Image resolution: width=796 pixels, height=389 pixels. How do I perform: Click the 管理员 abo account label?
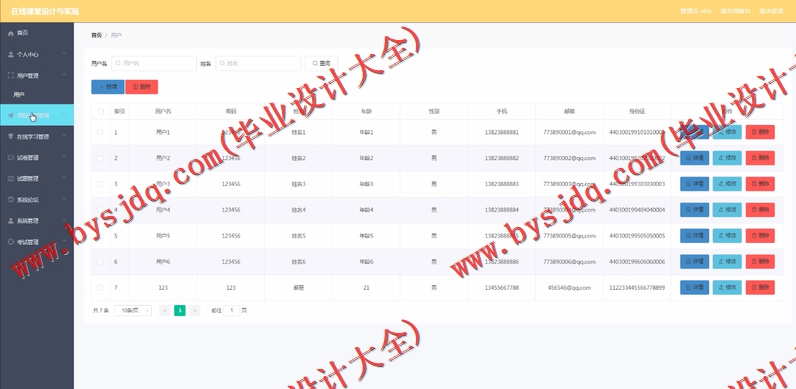coord(695,11)
